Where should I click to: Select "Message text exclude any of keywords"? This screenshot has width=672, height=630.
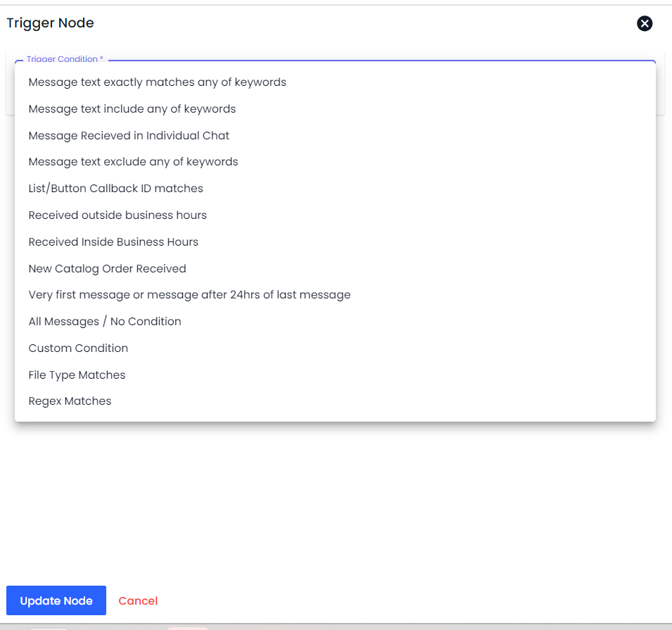[133, 162]
